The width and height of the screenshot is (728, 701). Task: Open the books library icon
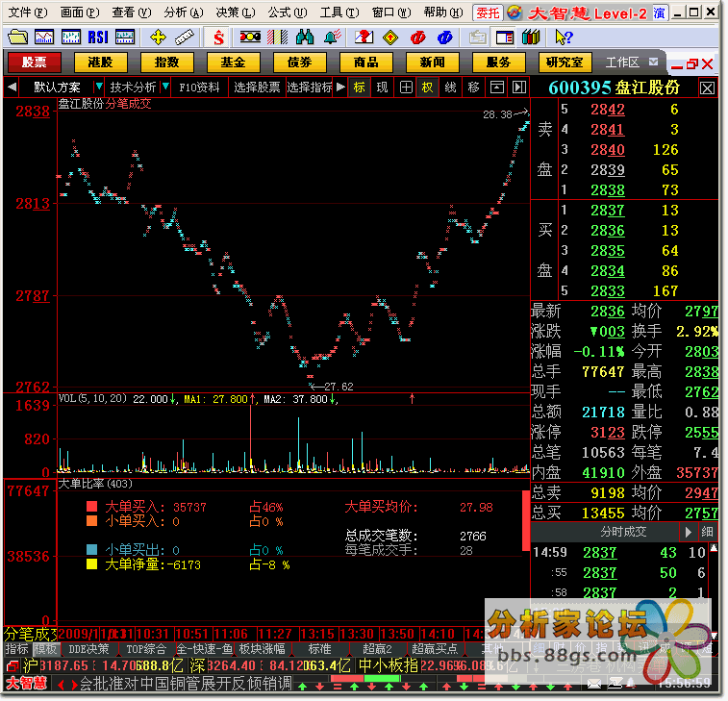(x=531, y=38)
